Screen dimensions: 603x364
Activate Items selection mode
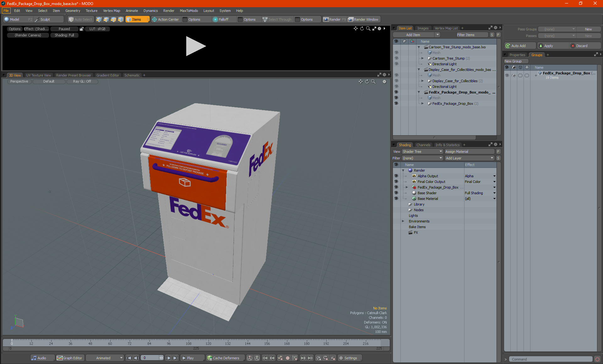[x=137, y=19]
